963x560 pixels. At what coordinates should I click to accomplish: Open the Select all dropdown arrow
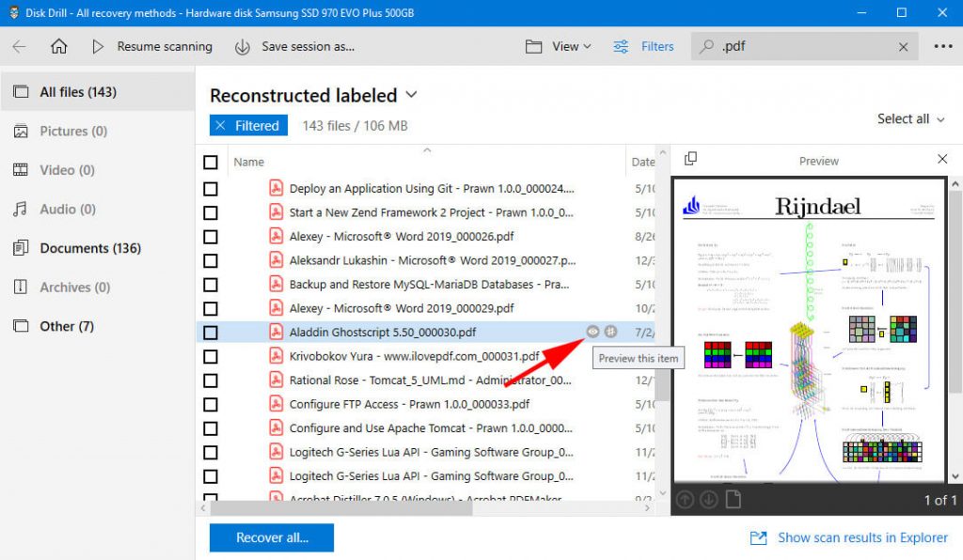point(942,119)
